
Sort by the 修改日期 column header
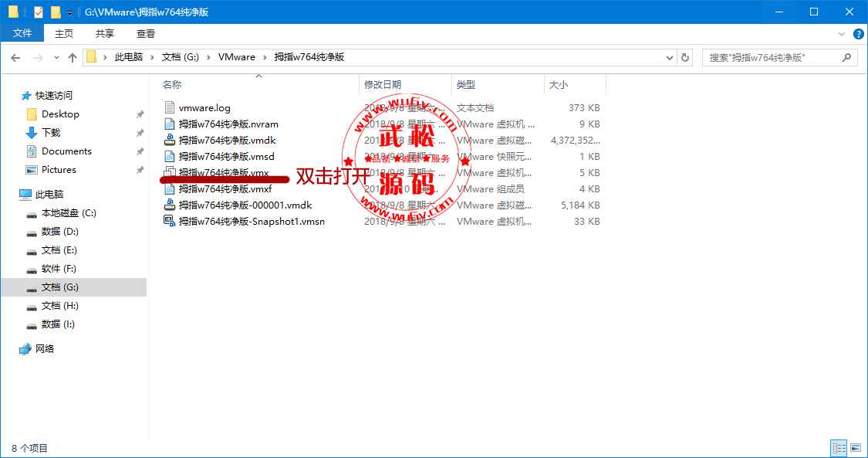pos(383,85)
